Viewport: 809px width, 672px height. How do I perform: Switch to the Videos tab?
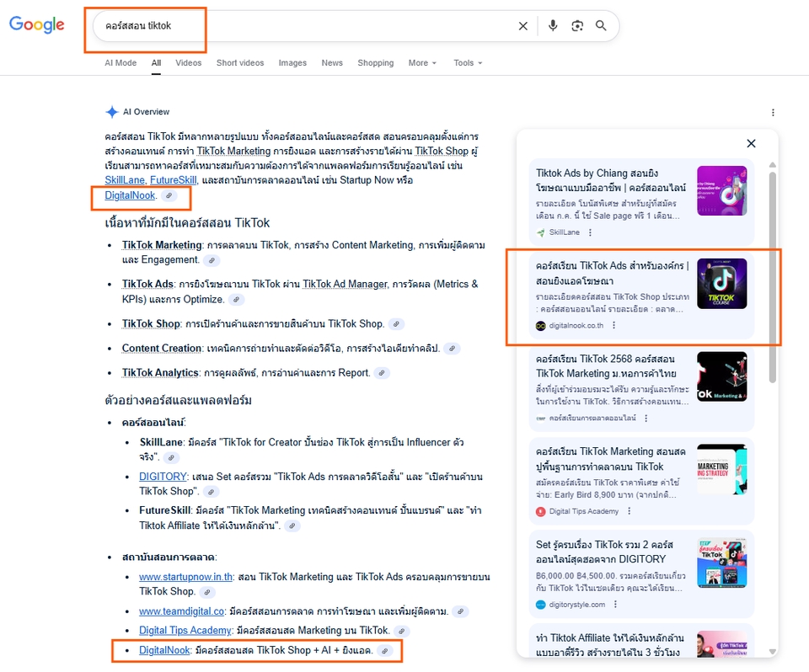pyautogui.click(x=188, y=63)
